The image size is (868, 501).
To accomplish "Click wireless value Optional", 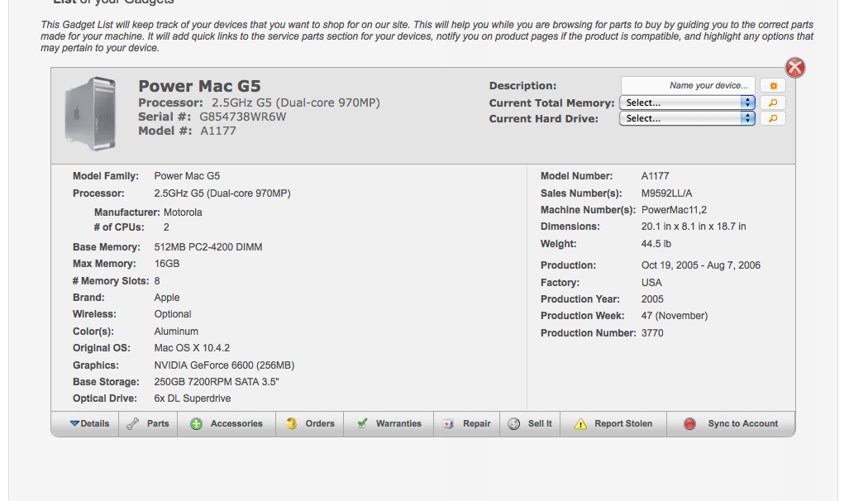I will (173, 314).
